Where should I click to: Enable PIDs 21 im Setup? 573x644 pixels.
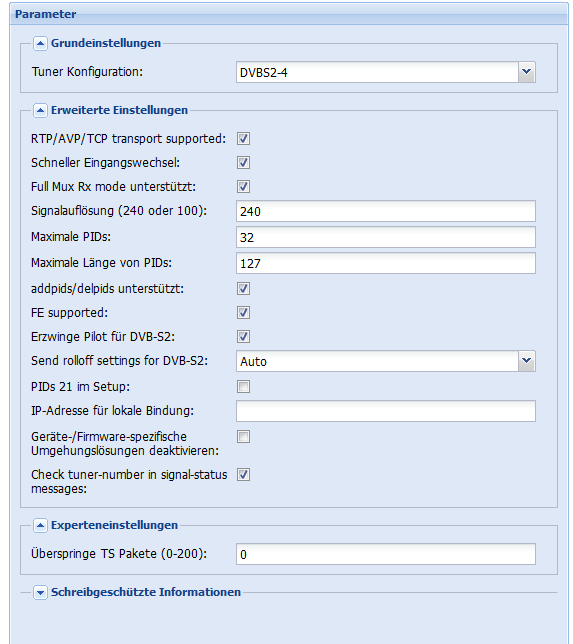(243, 386)
